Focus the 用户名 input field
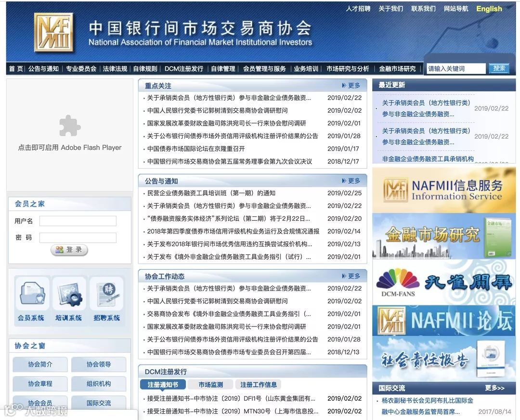Viewport: 520px width, 420px height. tap(78, 221)
